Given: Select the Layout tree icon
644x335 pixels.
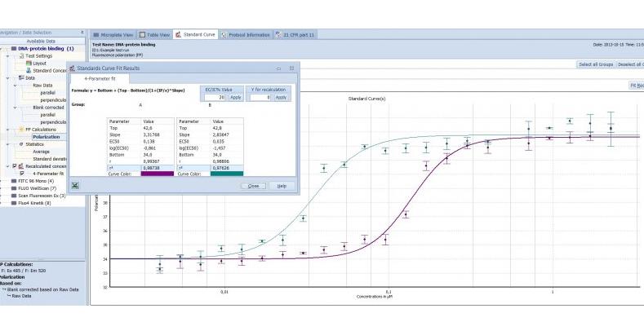Looking at the screenshot, I should coord(29,63).
